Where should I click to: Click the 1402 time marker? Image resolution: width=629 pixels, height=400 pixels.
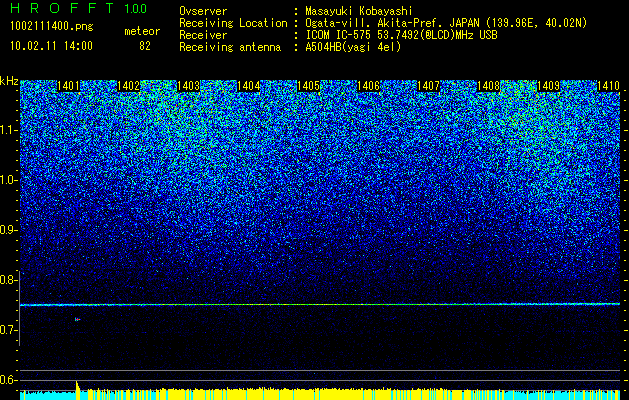pyautogui.click(x=128, y=86)
